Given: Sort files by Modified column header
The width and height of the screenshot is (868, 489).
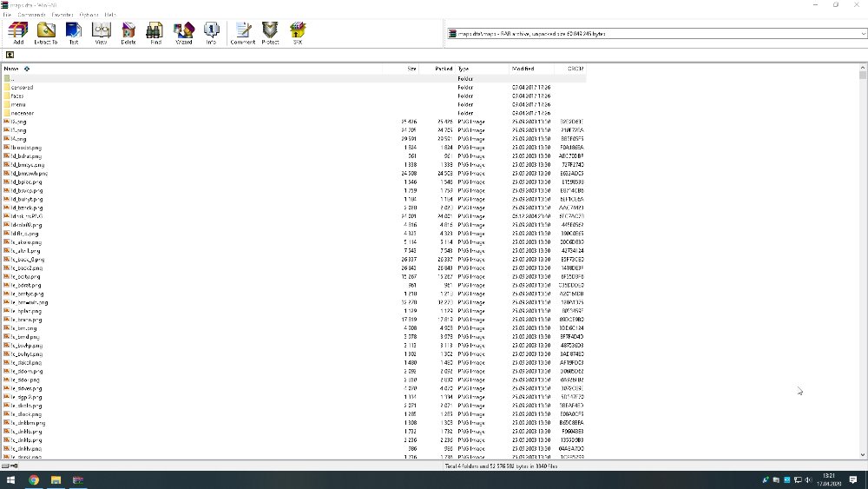Looking at the screenshot, I should pyautogui.click(x=523, y=69).
